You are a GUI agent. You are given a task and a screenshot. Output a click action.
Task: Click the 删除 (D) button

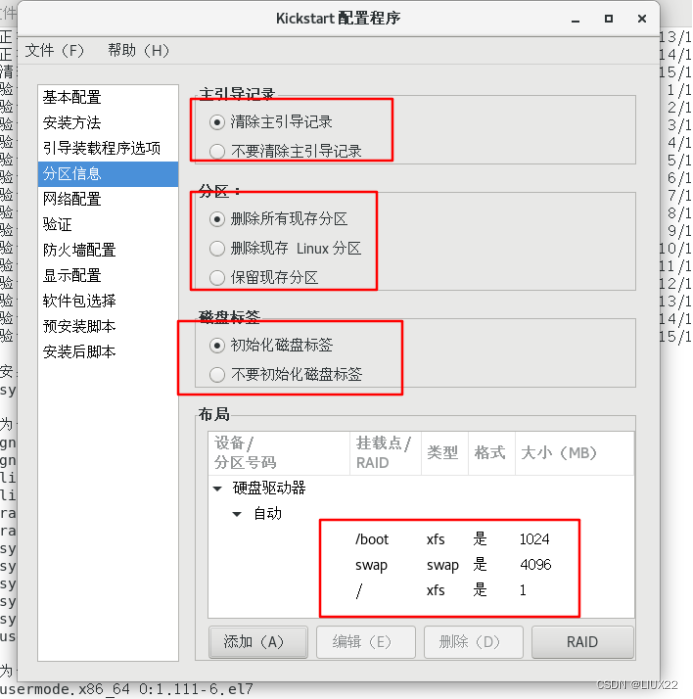(473, 642)
